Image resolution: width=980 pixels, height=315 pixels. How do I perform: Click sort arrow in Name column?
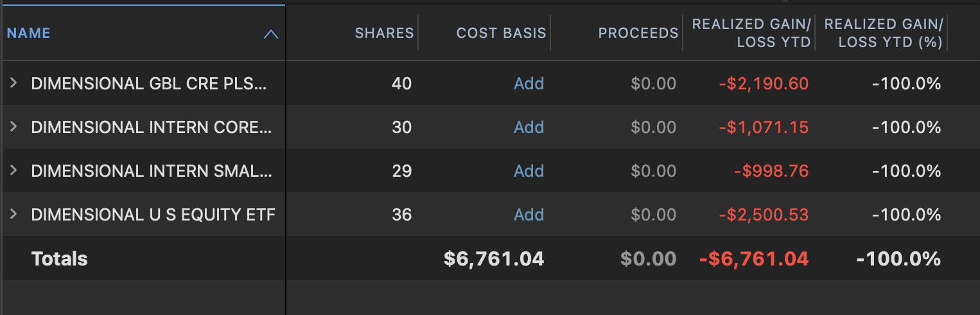click(271, 34)
